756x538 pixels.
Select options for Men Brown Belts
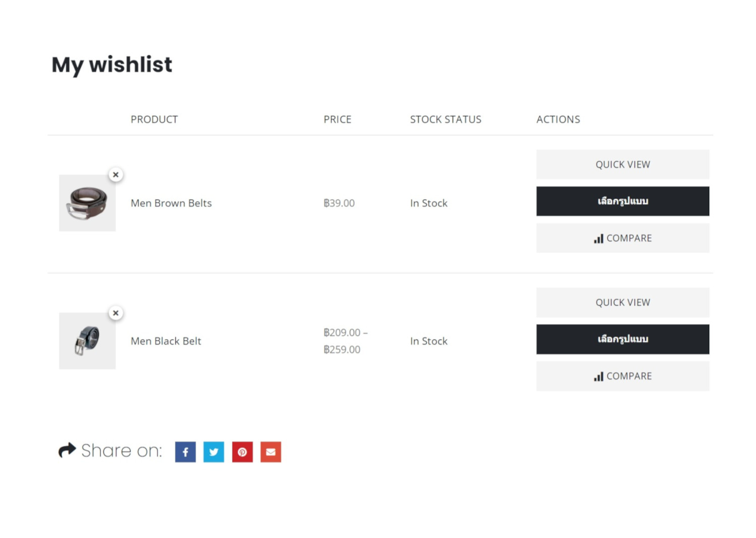[622, 201]
